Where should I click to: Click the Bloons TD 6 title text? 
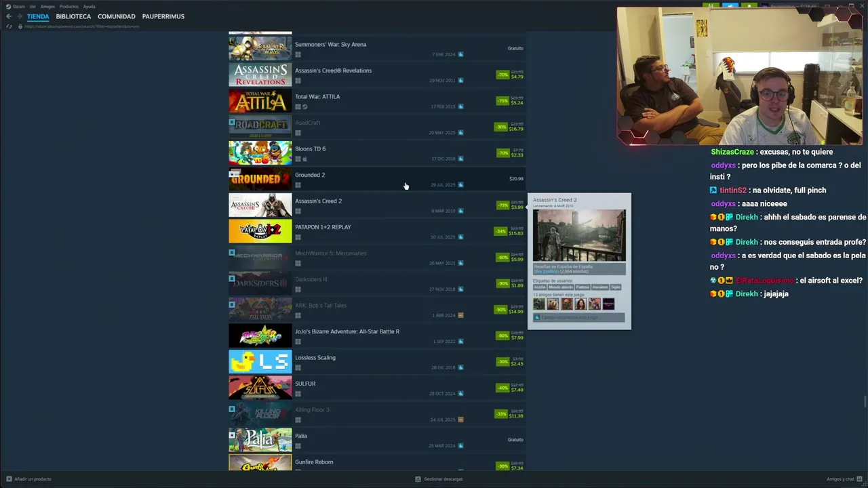(x=310, y=149)
